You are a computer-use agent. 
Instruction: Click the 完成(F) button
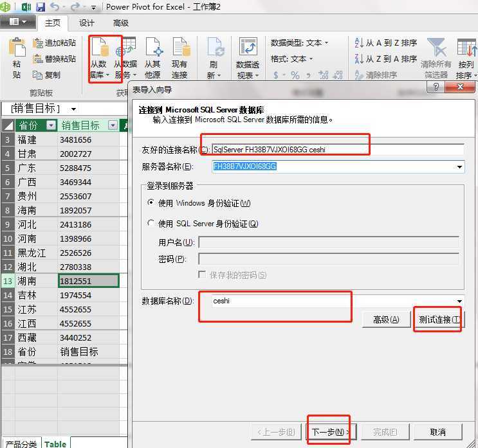pyautogui.click(x=385, y=432)
